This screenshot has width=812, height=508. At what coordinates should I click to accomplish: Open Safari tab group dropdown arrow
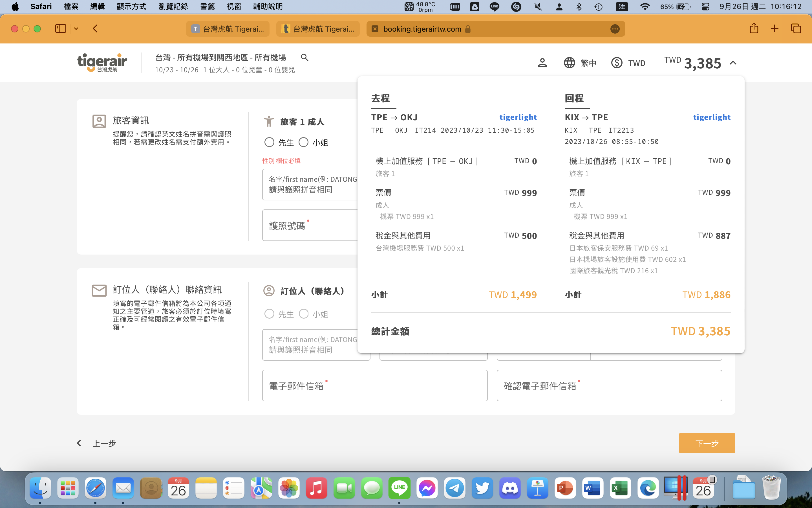click(76, 29)
